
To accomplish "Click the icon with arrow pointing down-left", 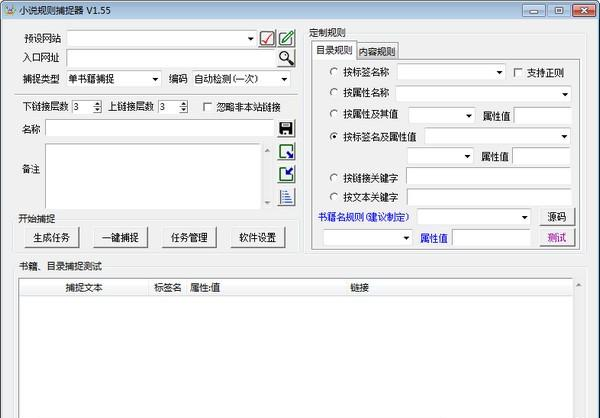I will coord(286,175).
